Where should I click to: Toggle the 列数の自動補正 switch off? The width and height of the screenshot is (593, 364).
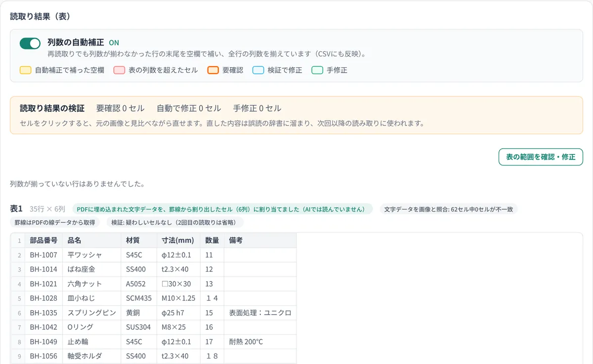tap(30, 43)
